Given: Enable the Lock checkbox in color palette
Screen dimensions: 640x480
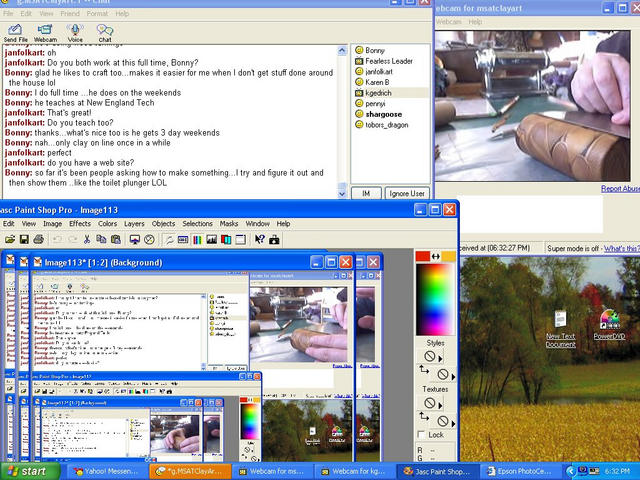Looking at the screenshot, I should 422,435.
